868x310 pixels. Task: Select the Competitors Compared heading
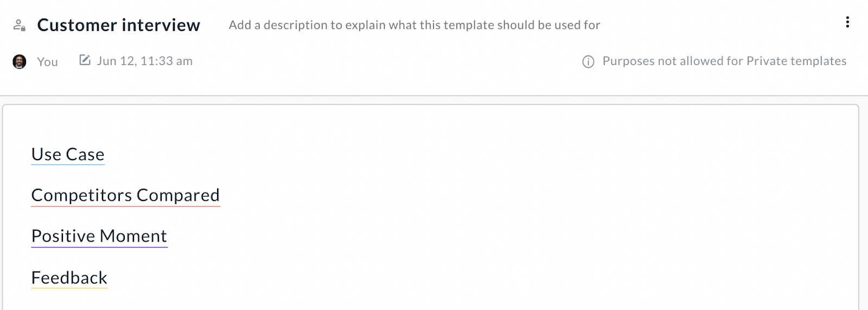click(125, 195)
